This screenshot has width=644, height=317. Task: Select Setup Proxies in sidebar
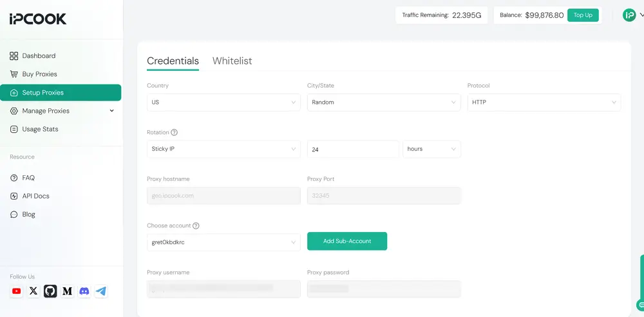[x=61, y=93]
